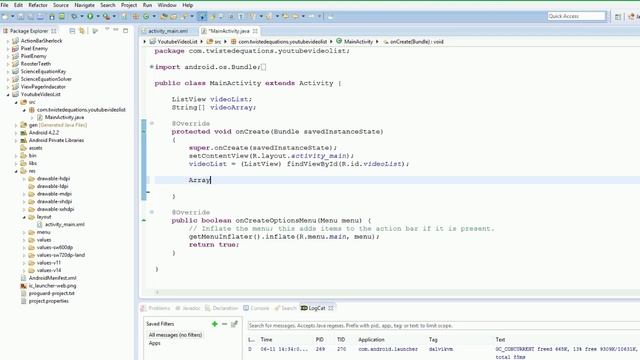Switch to the Problems tab

click(x=156, y=308)
